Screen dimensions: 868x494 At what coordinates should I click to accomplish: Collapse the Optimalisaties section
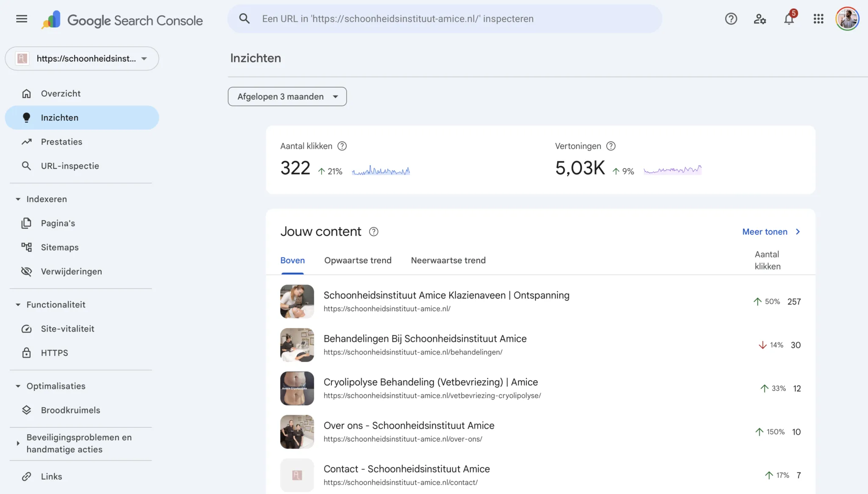tap(18, 386)
